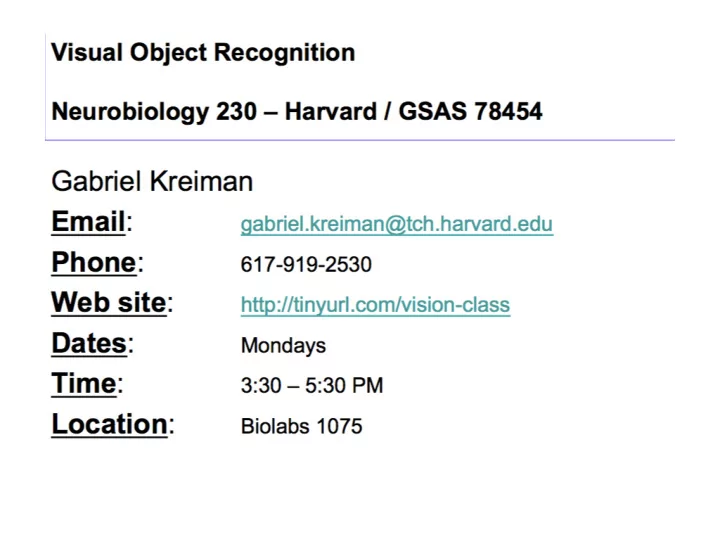Open the tinyurl.com/vision-class website link
Screen dimensions: 720x540
(x=375, y=305)
